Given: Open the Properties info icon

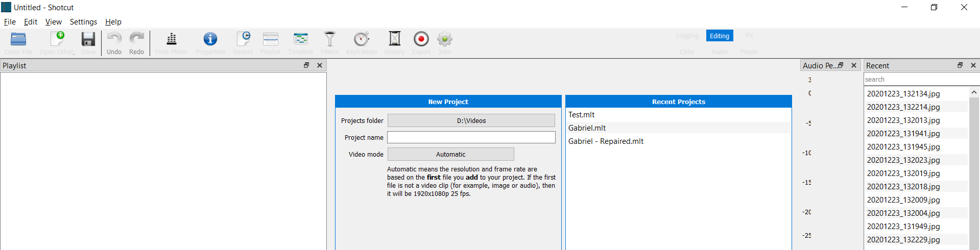Looking at the screenshot, I should coord(210,39).
